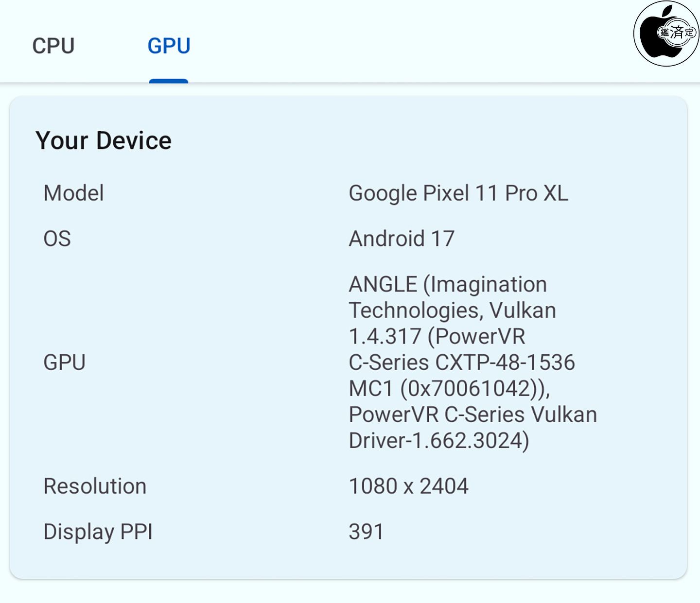Click the Japanese stamp on Apple logo
Viewport: 700px width, 603px height.
point(677,33)
